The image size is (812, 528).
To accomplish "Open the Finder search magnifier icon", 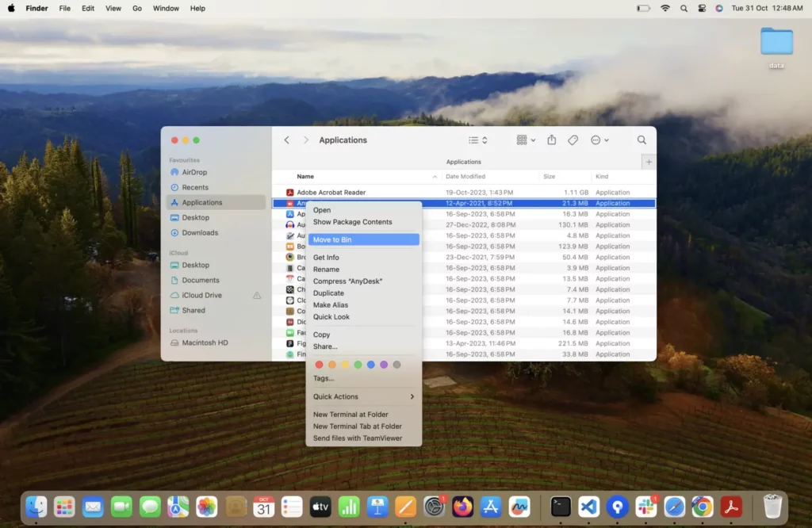I will pos(642,140).
